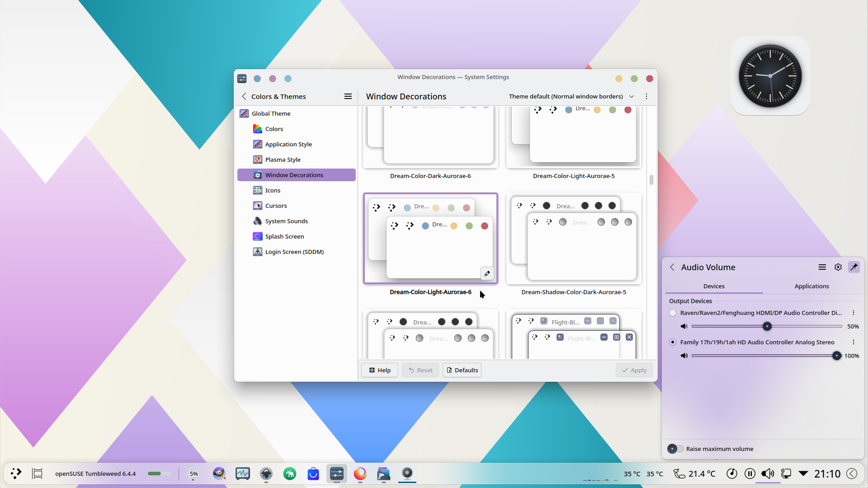Open the digital clock showing 21:10

click(x=827, y=474)
